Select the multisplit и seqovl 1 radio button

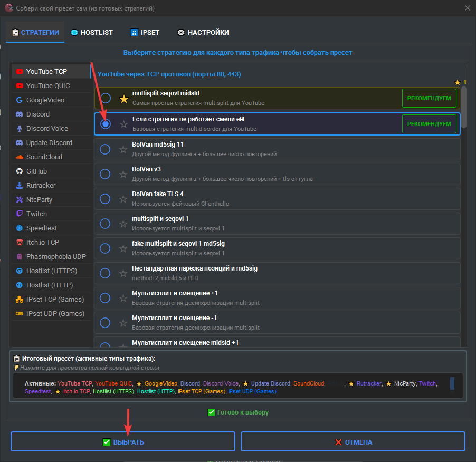click(105, 224)
